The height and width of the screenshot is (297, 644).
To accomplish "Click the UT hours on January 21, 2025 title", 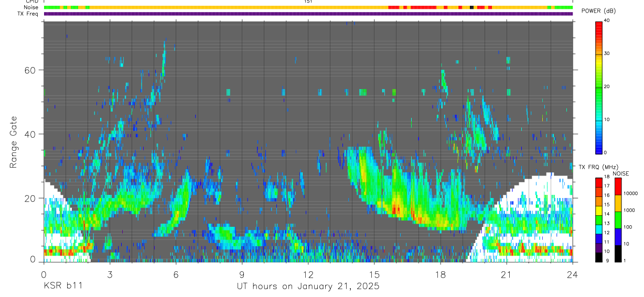I will [308, 287].
